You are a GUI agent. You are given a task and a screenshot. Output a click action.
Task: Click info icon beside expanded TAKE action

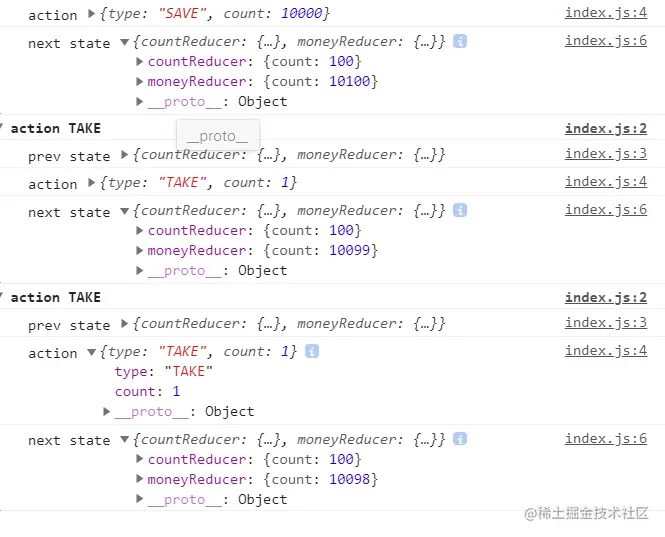point(312,351)
